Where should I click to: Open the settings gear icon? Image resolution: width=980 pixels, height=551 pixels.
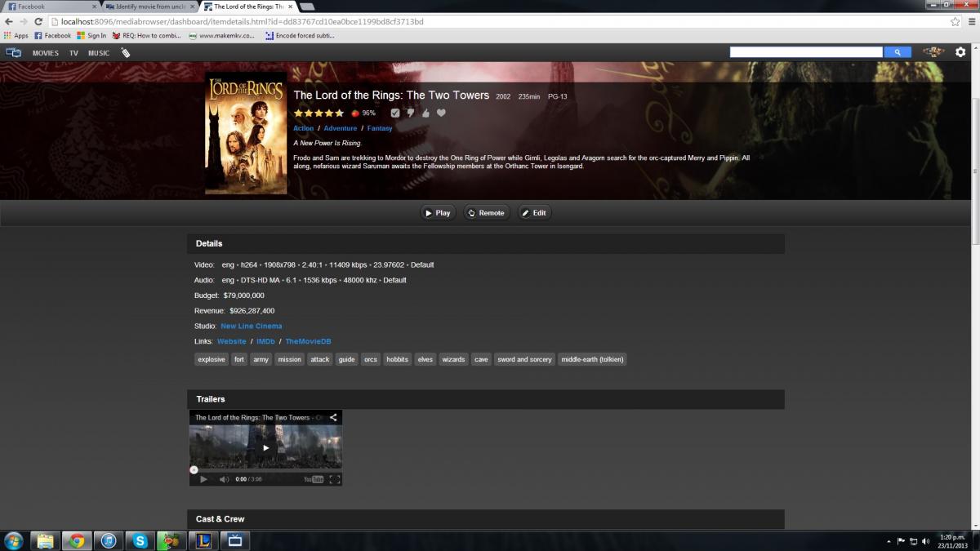(x=960, y=52)
